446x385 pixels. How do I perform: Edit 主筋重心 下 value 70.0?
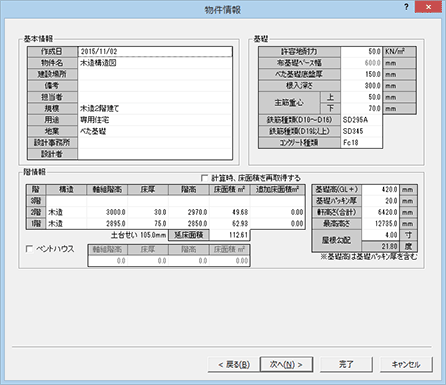pos(361,108)
